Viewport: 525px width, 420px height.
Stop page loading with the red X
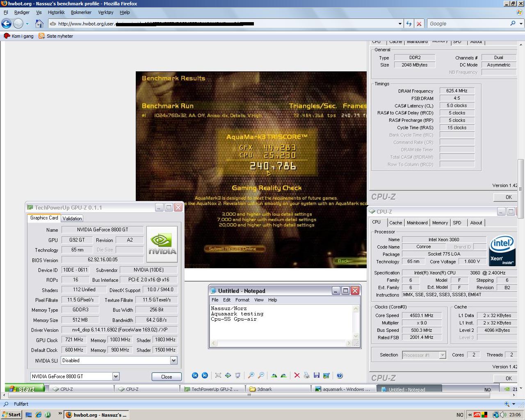(x=419, y=24)
